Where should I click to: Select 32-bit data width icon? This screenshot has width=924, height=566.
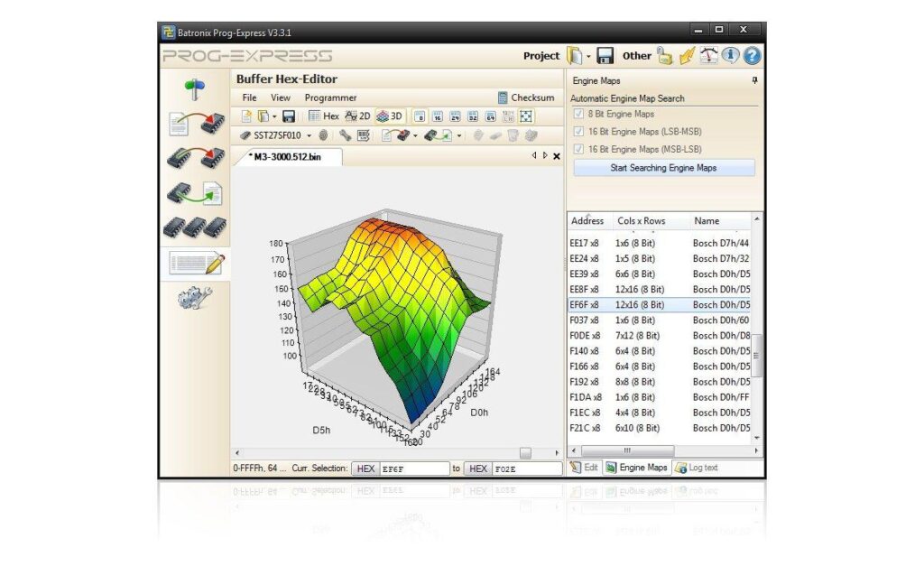pyautogui.click(x=473, y=116)
